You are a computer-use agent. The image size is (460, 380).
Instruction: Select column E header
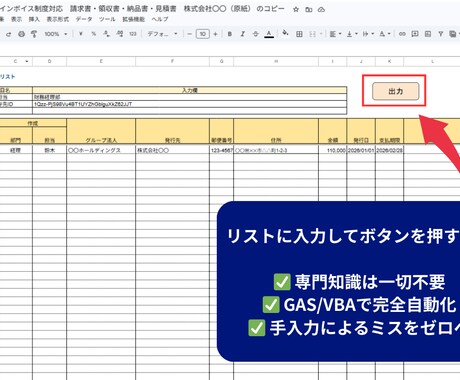(101, 61)
